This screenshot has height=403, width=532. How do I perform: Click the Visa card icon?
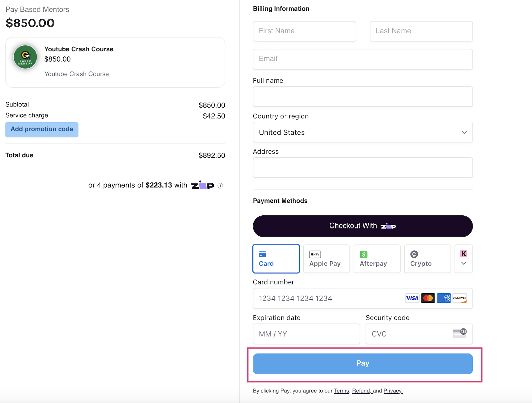[x=412, y=298]
